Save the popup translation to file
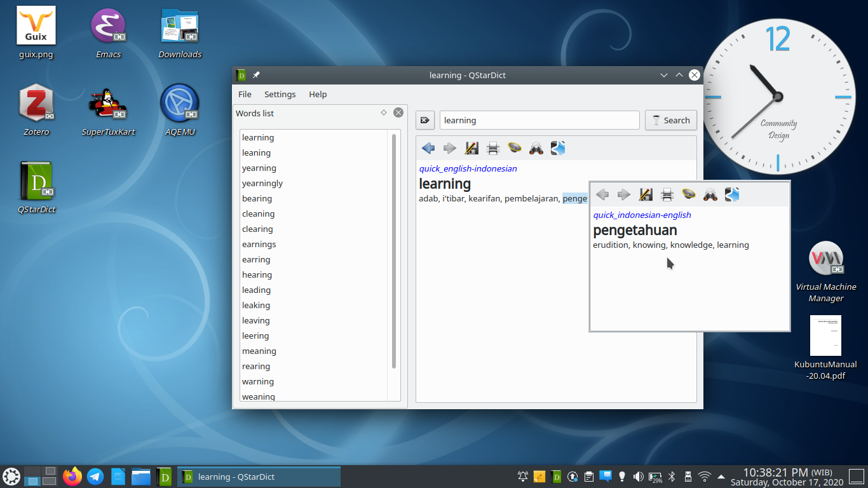This screenshot has height=488, width=868. 646,194
